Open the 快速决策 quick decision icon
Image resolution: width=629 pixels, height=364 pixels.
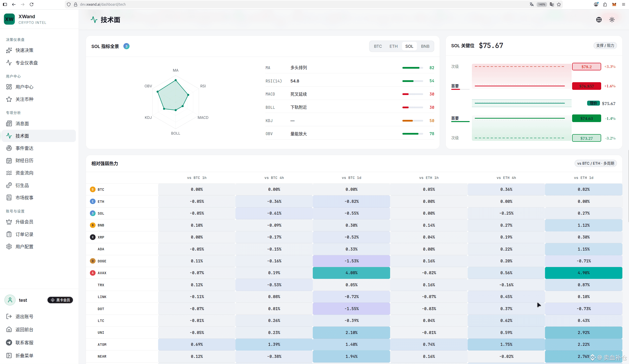coord(9,50)
